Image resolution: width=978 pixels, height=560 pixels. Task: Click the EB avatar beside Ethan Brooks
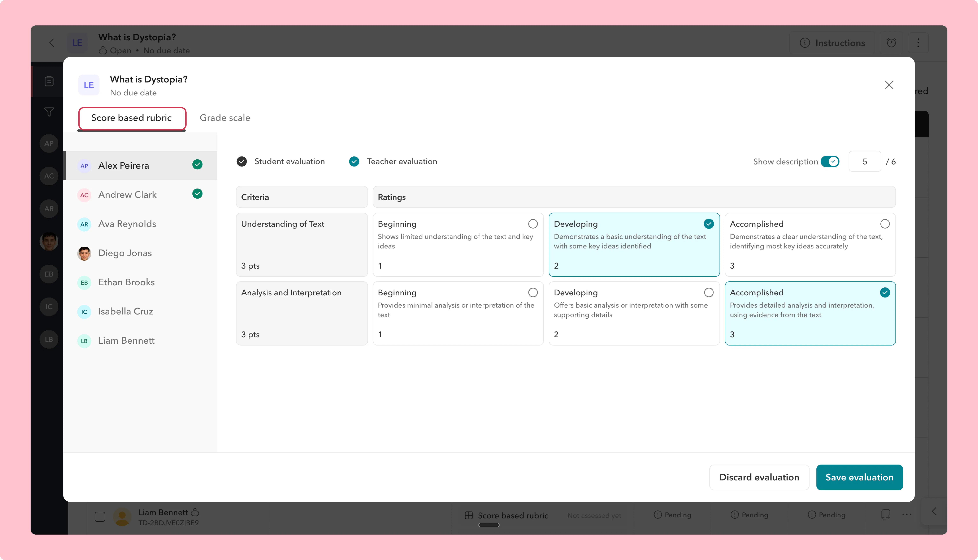click(x=84, y=283)
